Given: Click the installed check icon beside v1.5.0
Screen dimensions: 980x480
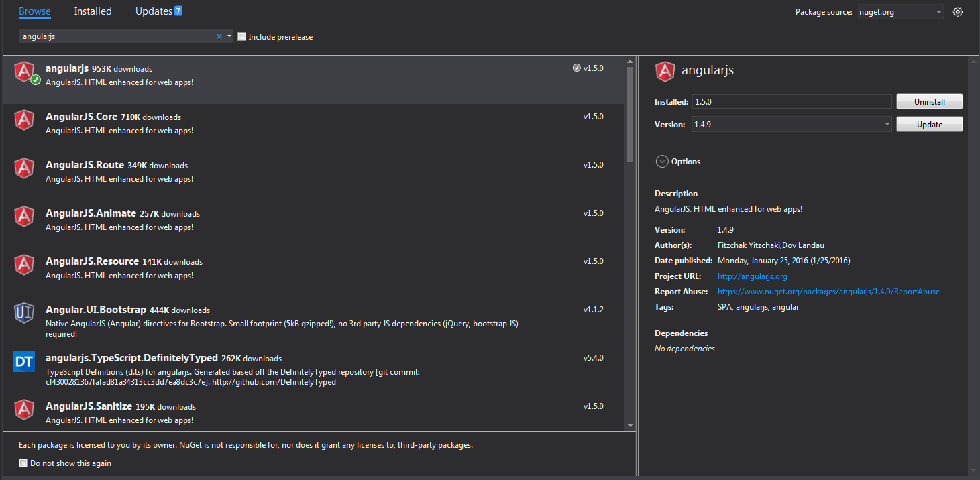Looking at the screenshot, I should pos(577,68).
